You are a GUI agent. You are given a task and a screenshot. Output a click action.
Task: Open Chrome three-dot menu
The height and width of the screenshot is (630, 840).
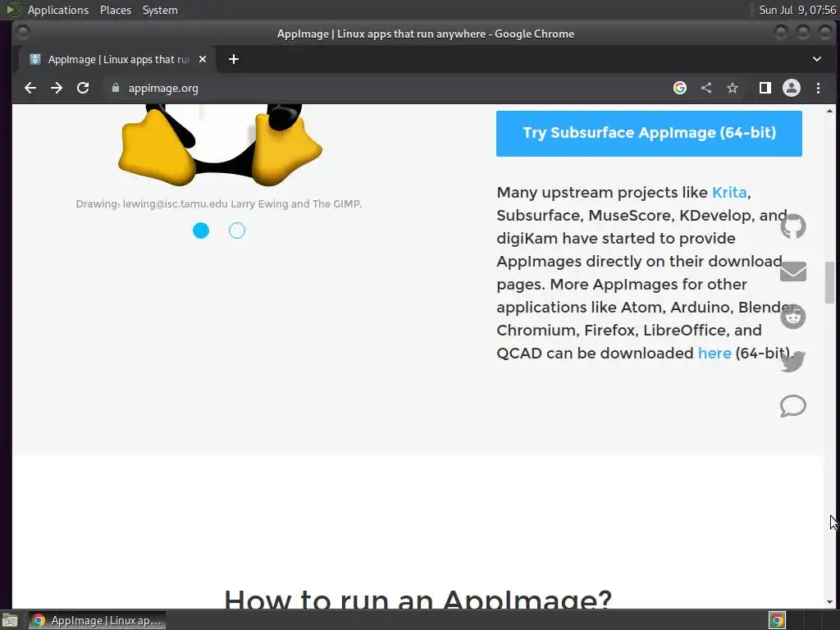click(x=818, y=88)
